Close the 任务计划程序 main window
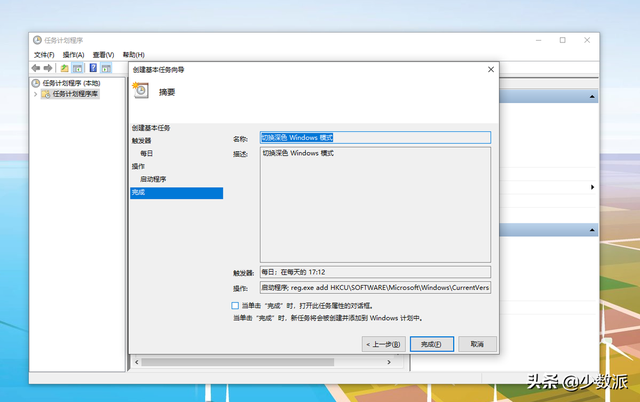640x402 pixels. [587, 40]
